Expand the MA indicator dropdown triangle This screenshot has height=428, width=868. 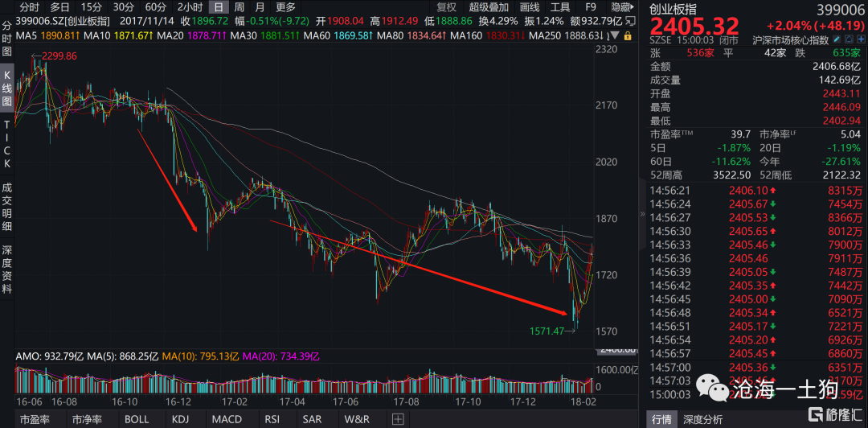(x=615, y=35)
